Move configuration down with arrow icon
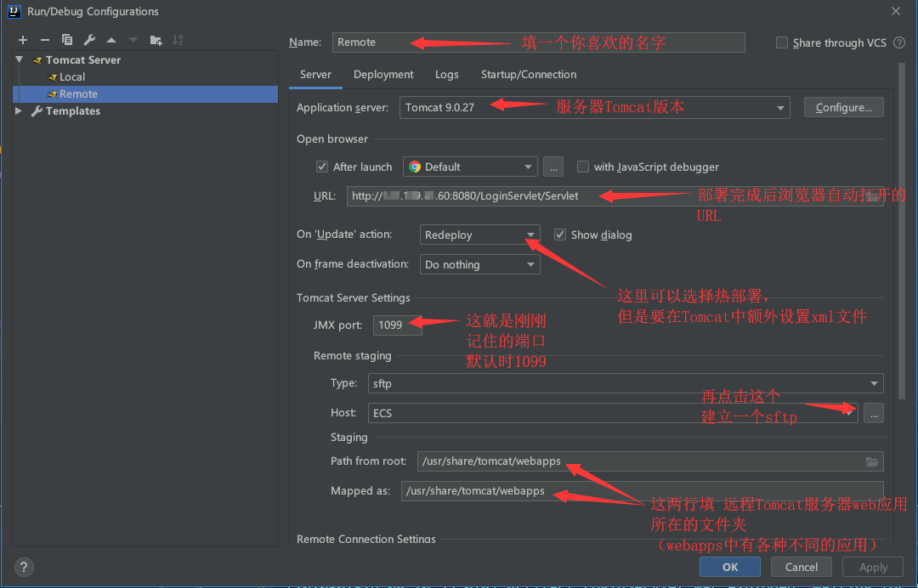The width and height of the screenshot is (918, 588). point(133,40)
